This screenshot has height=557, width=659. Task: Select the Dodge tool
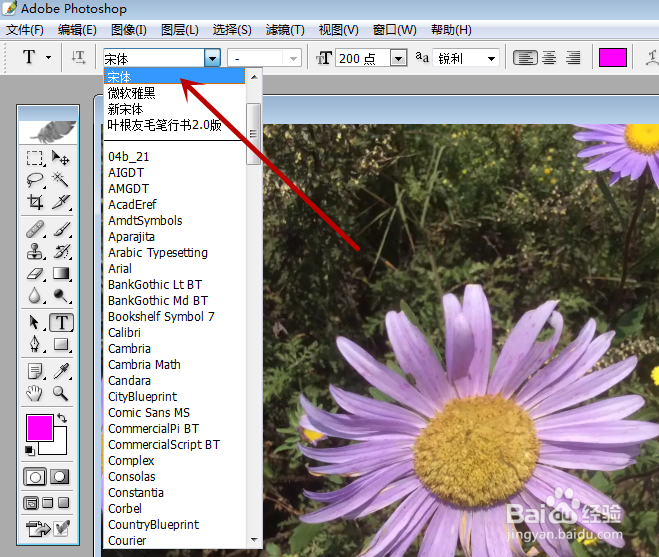pyautogui.click(x=61, y=296)
